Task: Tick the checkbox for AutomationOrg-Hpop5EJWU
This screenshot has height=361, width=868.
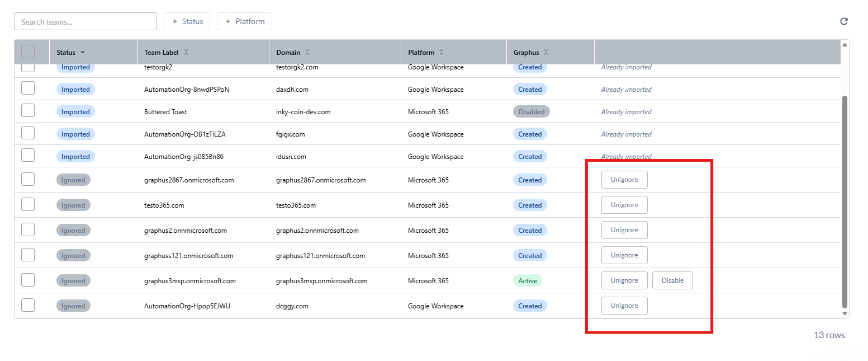Action: tap(28, 305)
